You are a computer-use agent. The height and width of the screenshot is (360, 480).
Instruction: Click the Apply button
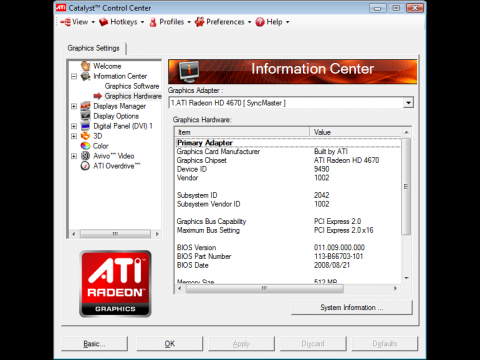pyautogui.click(x=241, y=344)
